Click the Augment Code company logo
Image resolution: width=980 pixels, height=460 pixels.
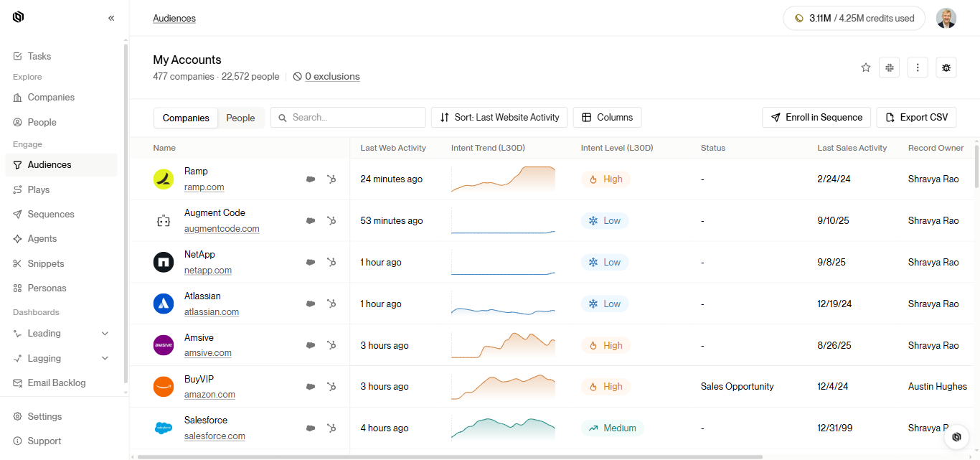[164, 221]
